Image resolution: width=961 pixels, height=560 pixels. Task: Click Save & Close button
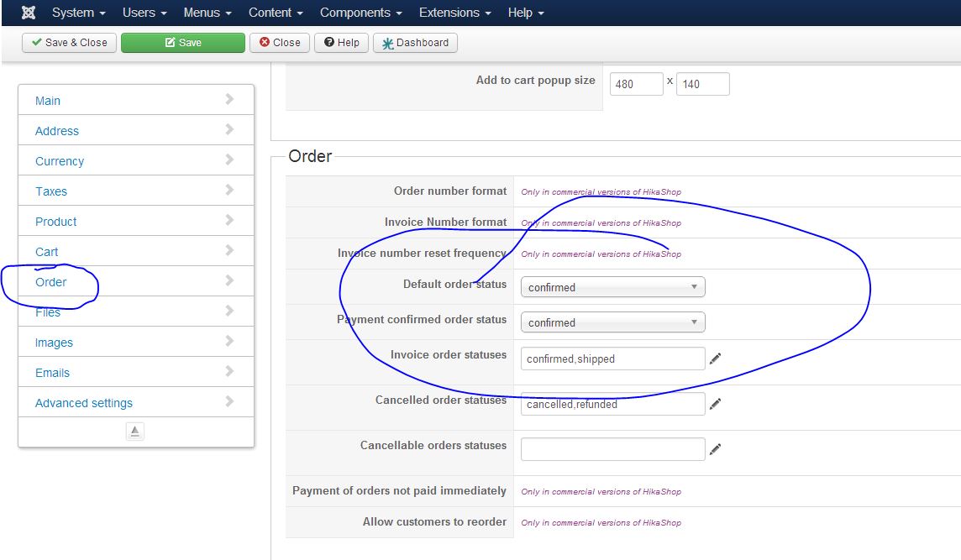pos(69,43)
